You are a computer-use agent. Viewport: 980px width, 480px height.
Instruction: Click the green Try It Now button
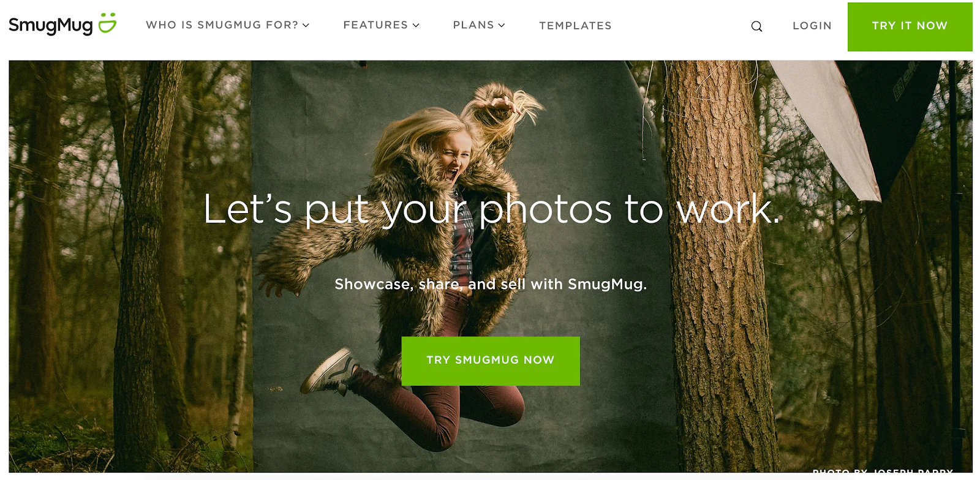click(910, 26)
